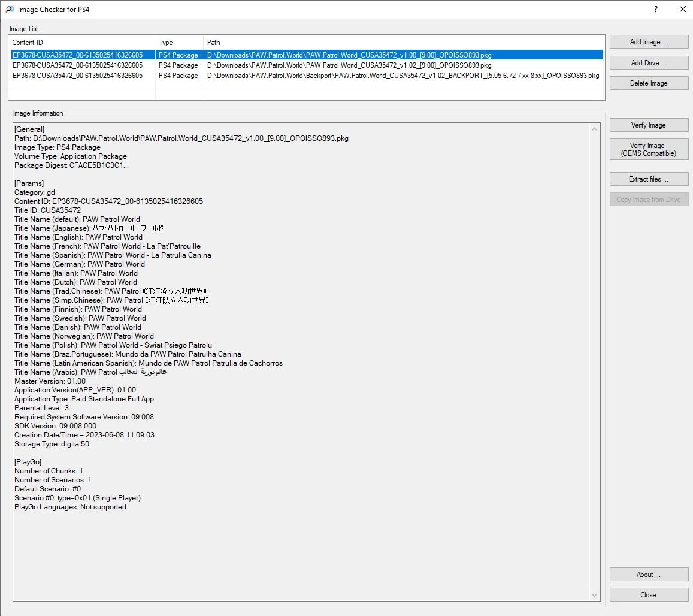Click the Add Image button
The height and width of the screenshot is (616, 693).
(x=648, y=42)
